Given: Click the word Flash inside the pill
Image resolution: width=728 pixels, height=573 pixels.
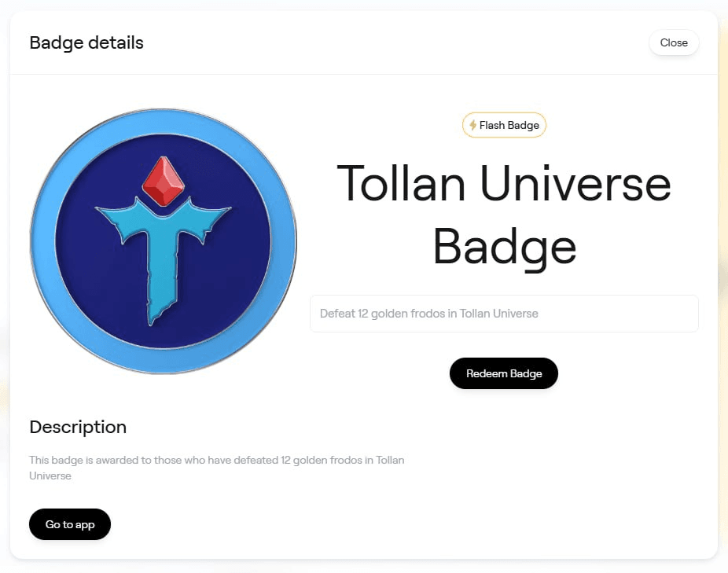Looking at the screenshot, I should 491,126.
